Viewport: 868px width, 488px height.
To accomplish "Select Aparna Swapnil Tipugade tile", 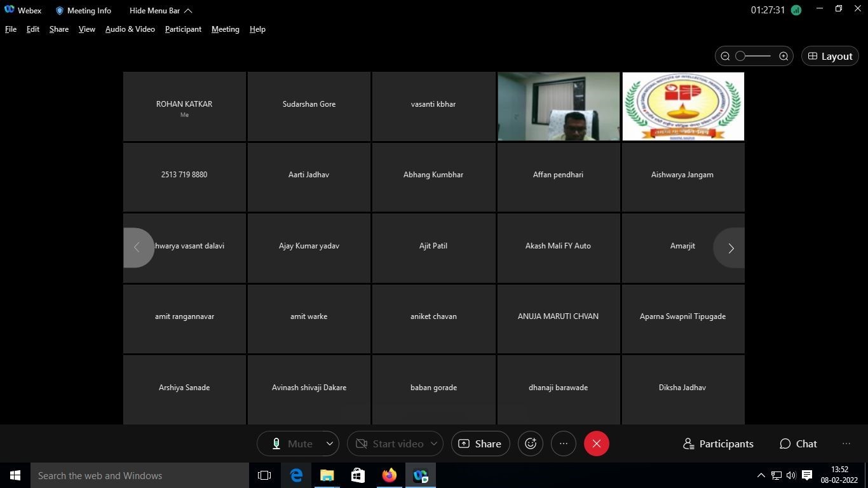I will [x=683, y=318].
